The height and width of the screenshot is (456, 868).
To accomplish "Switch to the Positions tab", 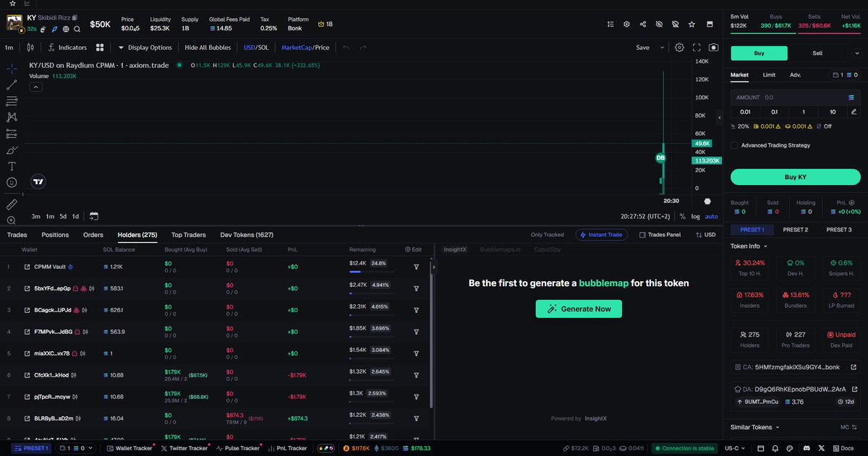I will [x=55, y=235].
